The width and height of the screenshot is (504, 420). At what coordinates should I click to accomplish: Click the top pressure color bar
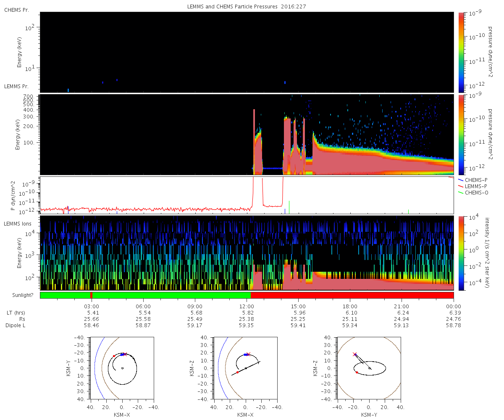point(461,52)
